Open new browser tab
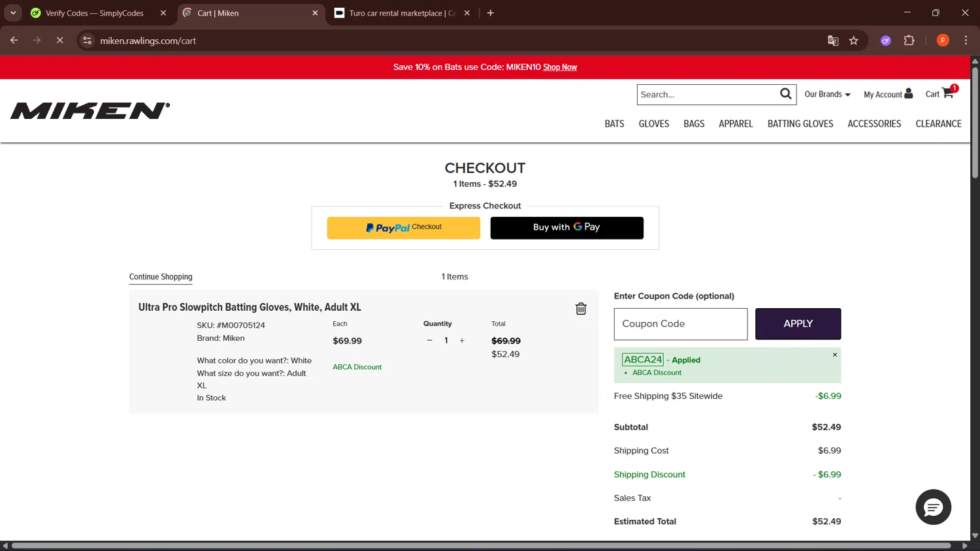This screenshot has width=980, height=551. (490, 13)
